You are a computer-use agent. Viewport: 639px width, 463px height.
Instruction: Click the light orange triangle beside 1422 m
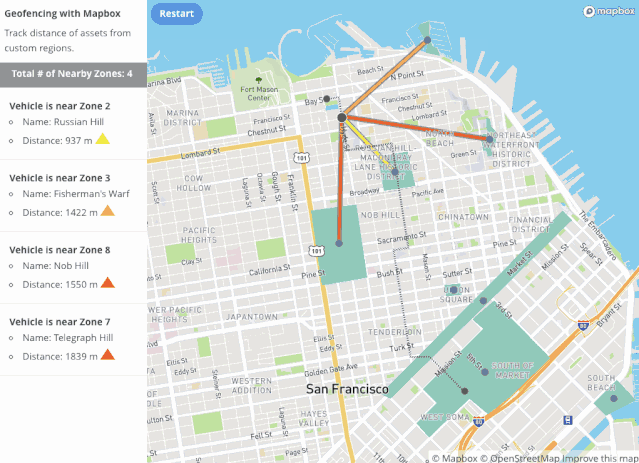[x=108, y=211]
